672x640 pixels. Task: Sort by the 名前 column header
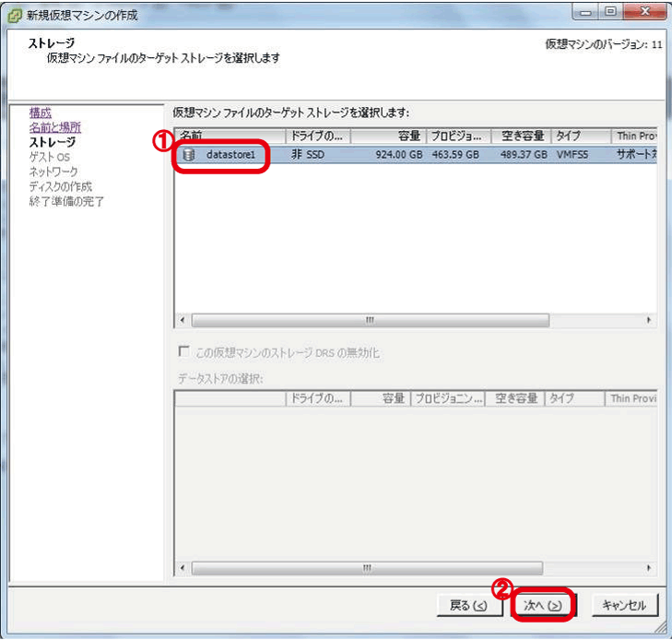tap(230, 136)
